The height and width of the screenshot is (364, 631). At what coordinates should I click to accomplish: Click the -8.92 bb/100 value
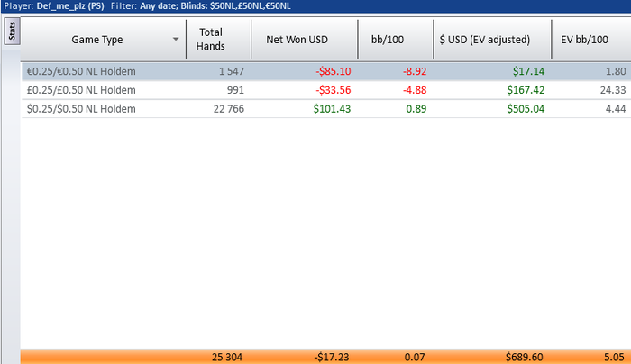click(415, 71)
